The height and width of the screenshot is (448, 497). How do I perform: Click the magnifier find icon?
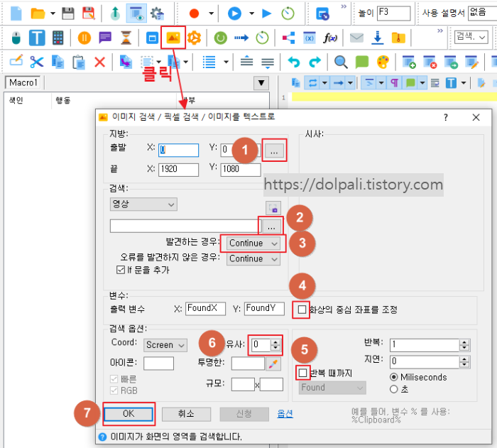pos(341,62)
